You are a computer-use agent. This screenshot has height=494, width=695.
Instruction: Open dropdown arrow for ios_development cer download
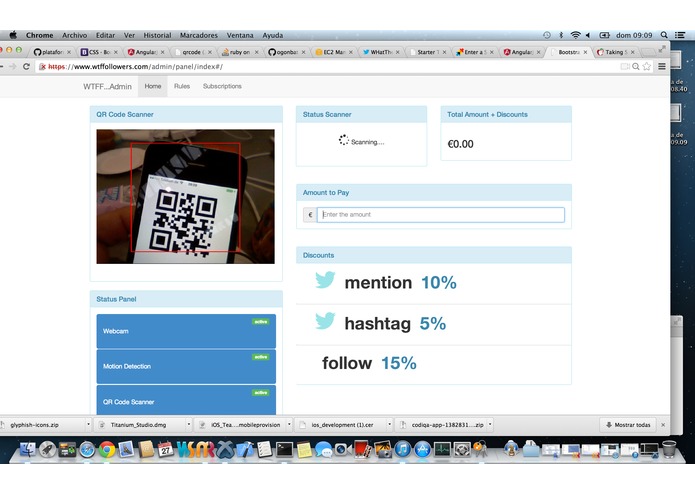point(390,424)
